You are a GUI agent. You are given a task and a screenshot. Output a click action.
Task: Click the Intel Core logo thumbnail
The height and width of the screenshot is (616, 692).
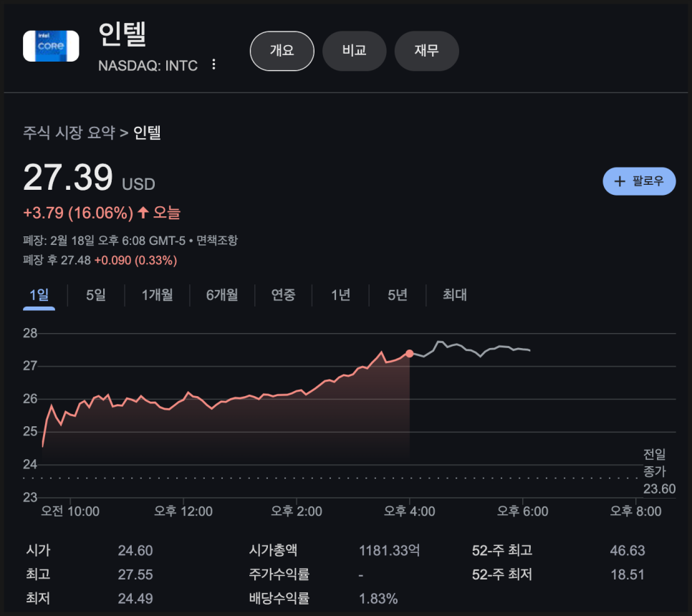click(51, 46)
